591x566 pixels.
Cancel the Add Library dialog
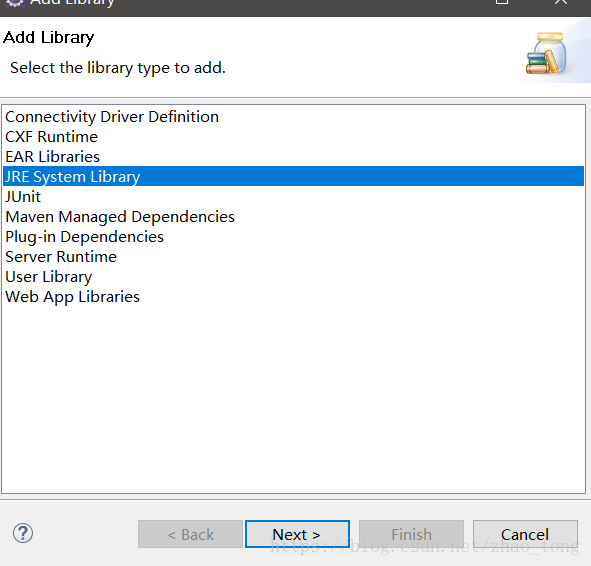(525, 534)
